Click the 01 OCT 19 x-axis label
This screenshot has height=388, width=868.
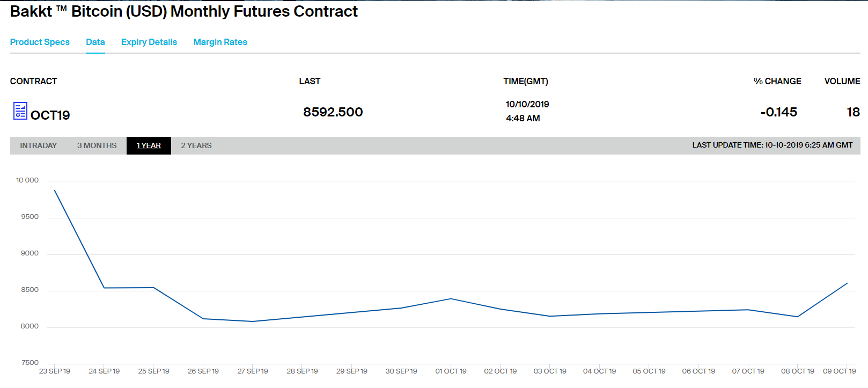coord(451,371)
